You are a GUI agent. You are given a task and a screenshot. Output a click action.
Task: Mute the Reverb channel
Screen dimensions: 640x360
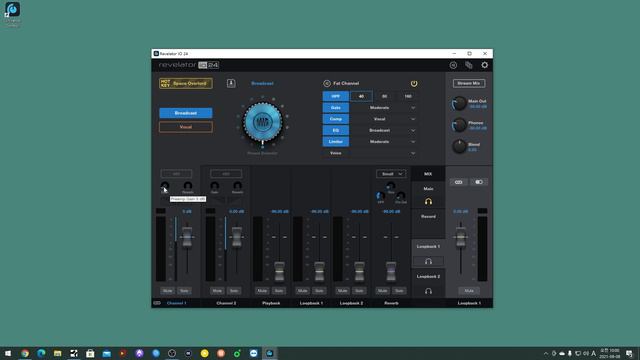coord(382,291)
